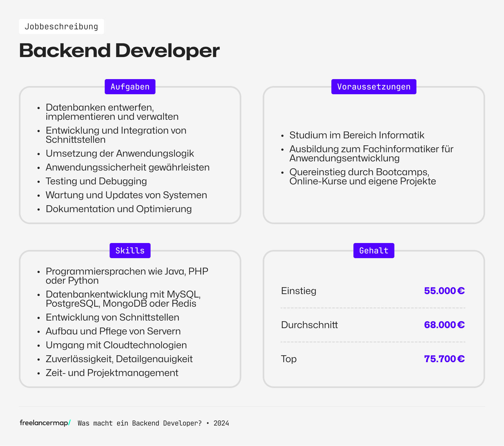The width and height of the screenshot is (504, 446).
Task: Click the Top salary value 75.700 €
Action: point(444,359)
